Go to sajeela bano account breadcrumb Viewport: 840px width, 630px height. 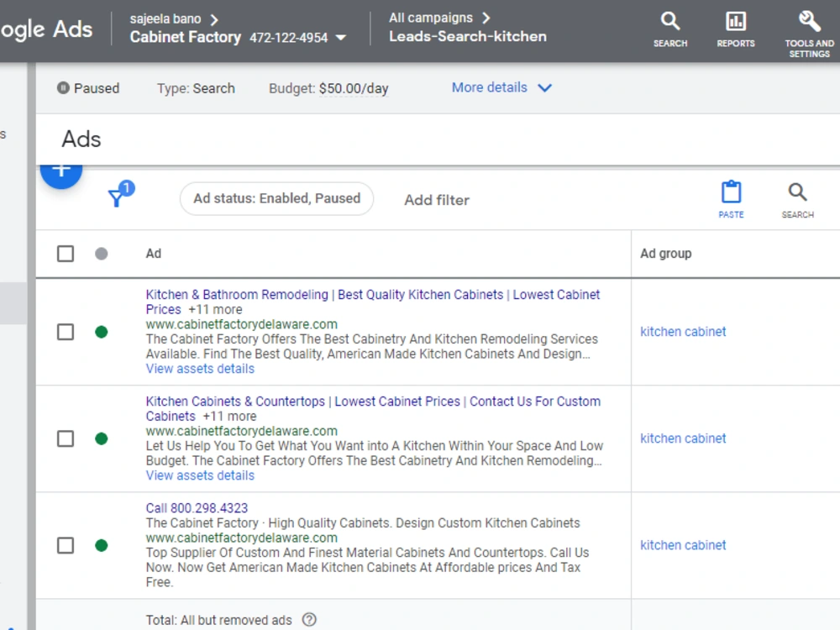point(165,19)
